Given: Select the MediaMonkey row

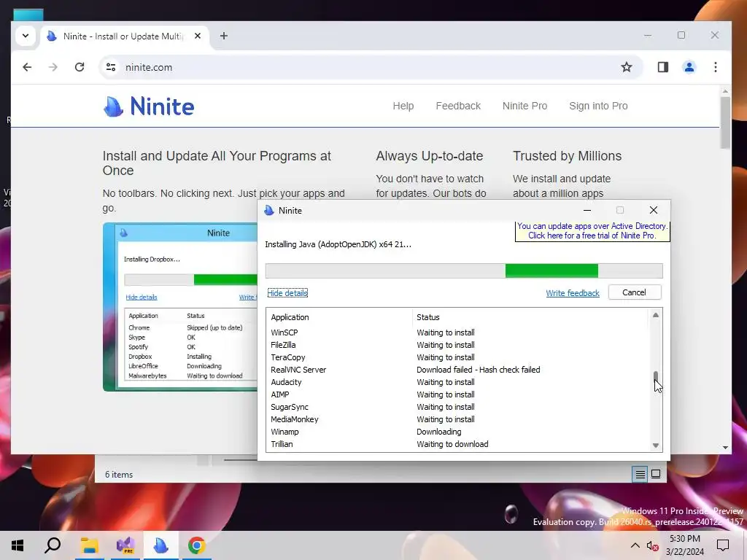Looking at the screenshot, I should [457, 419].
